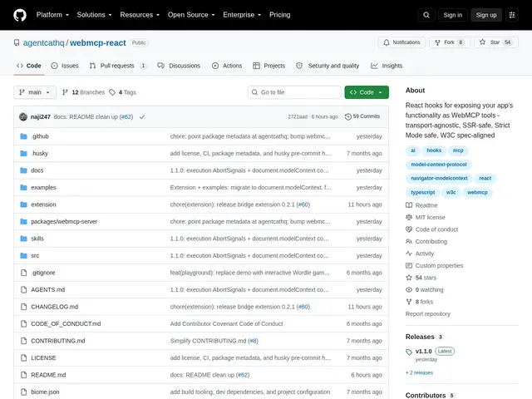The image size is (532, 399).
Task: Switch to the Pull requests tab
Action: click(x=118, y=66)
